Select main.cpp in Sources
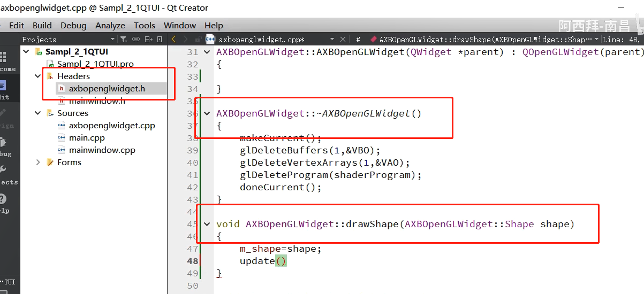644x294 pixels. [x=87, y=137]
